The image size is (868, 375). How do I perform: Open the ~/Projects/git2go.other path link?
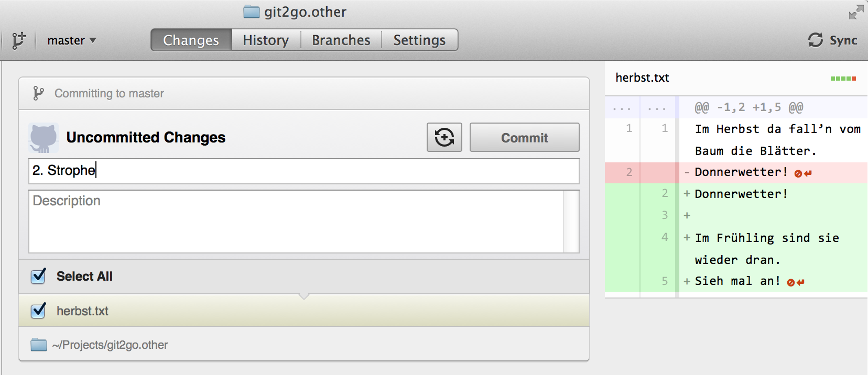pos(110,345)
